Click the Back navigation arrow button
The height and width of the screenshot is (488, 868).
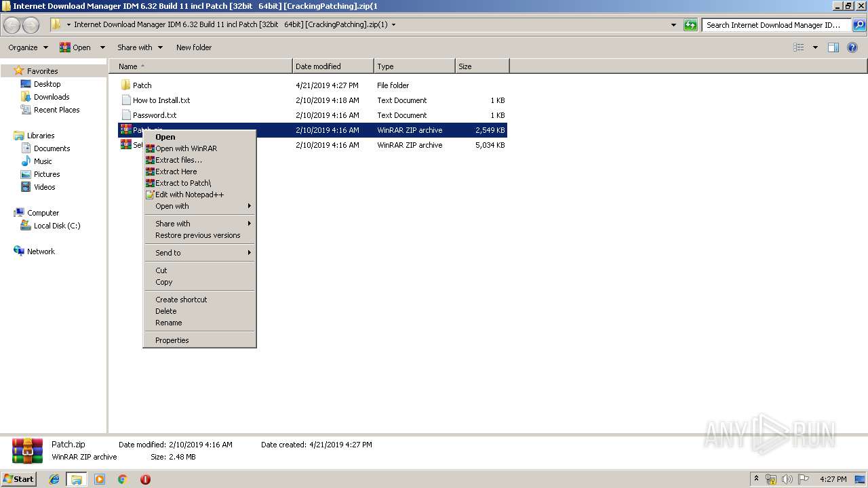coord(12,25)
